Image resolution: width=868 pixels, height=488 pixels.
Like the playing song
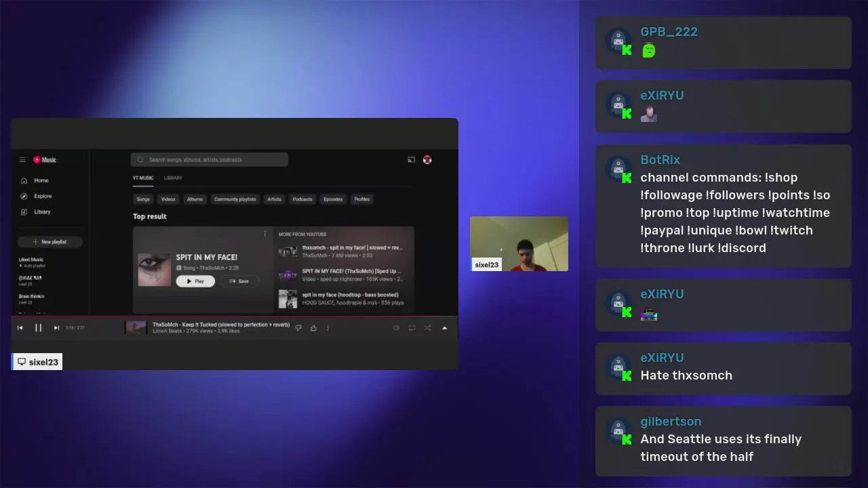(x=313, y=328)
